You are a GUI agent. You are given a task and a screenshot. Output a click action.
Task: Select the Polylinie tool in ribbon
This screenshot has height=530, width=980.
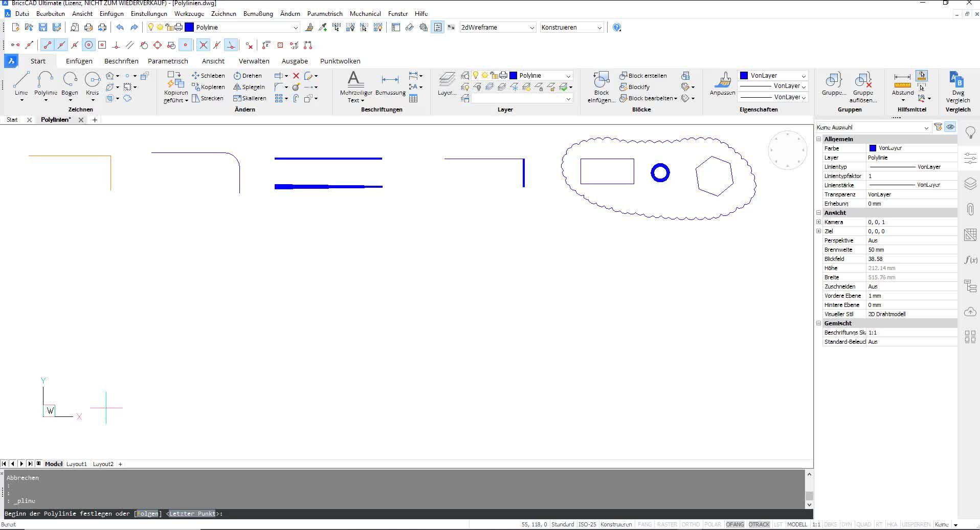(46, 84)
